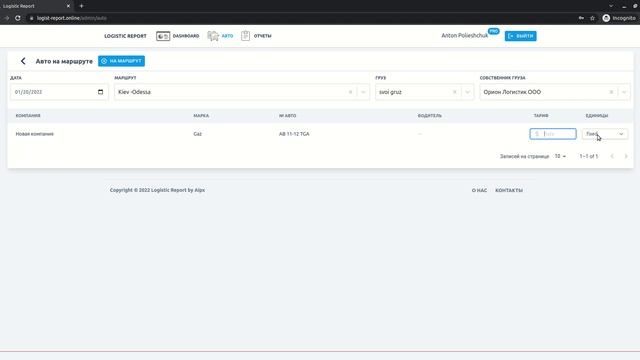Open the browser tab search chevron

point(611,6)
